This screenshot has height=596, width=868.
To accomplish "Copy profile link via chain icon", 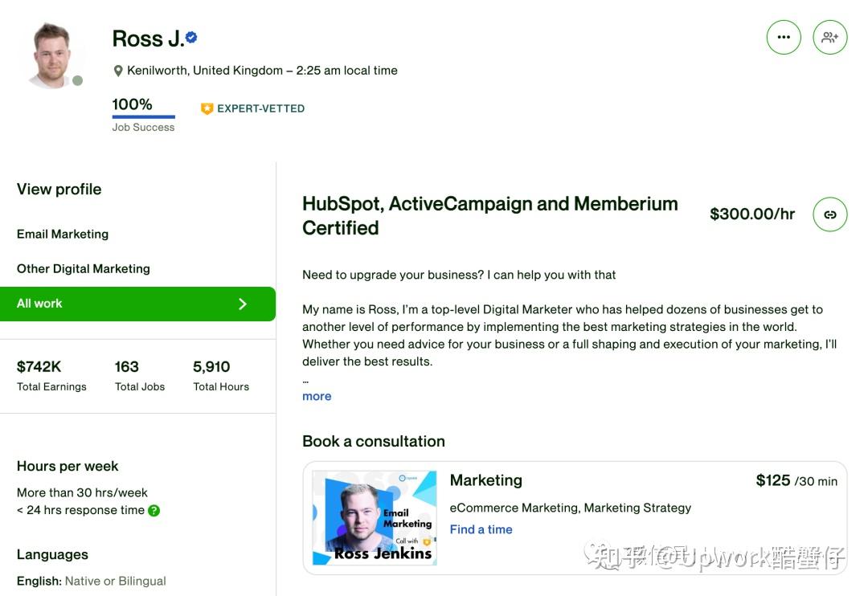I will (x=830, y=214).
